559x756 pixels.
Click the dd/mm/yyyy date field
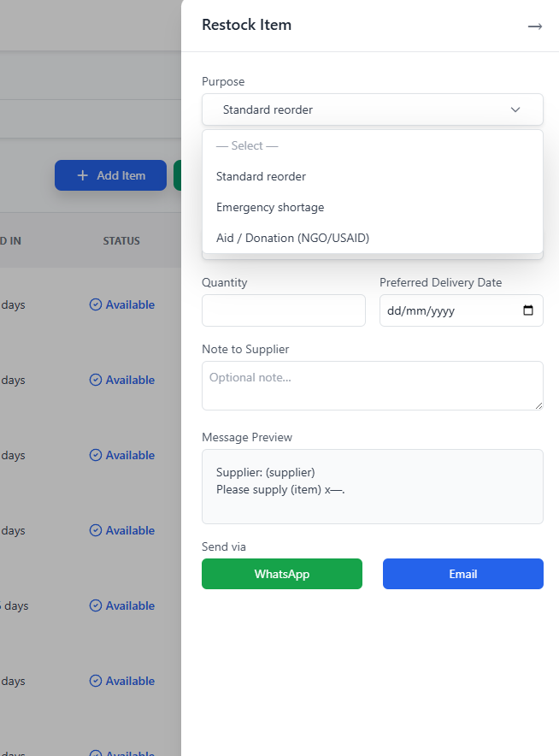[444, 310]
